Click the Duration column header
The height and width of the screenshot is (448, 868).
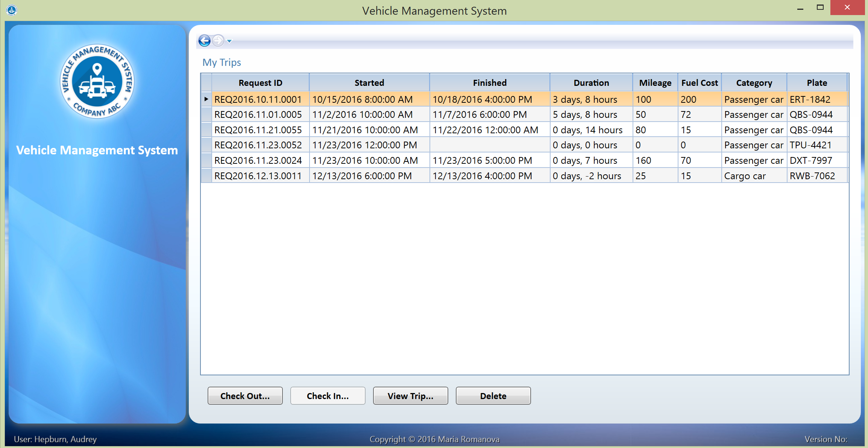pyautogui.click(x=591, y=83)
